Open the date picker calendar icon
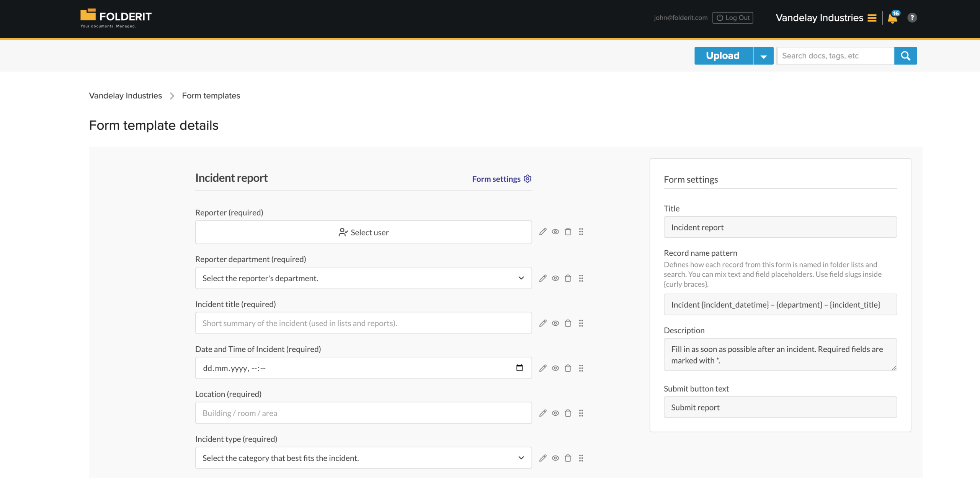 [519, 368]
